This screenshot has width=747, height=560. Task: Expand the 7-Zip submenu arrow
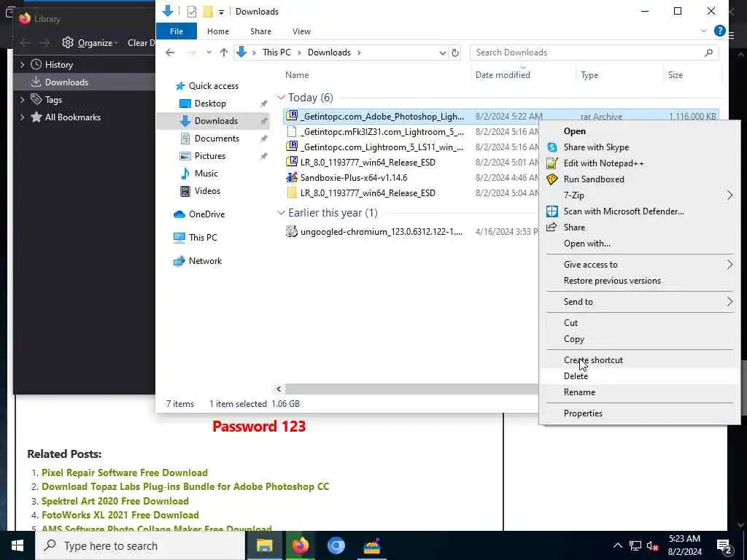click(x=729, y=195)
